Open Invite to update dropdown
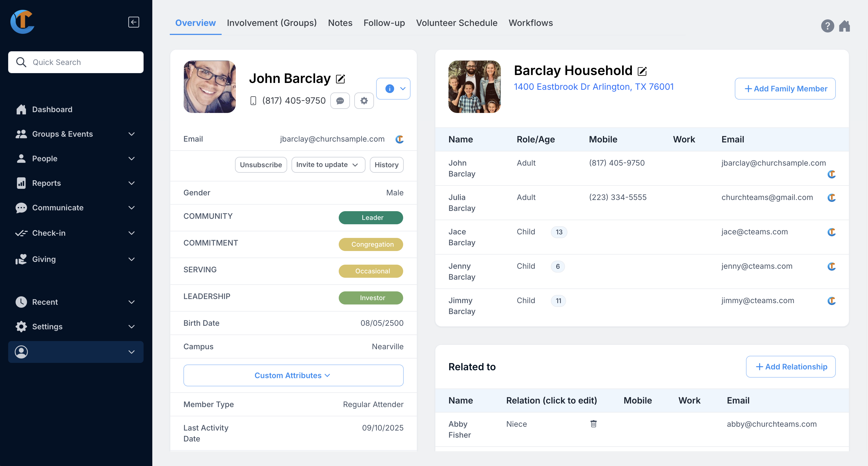Image resolution: width=868 pixels, height=466 pixels. [328, 165]
